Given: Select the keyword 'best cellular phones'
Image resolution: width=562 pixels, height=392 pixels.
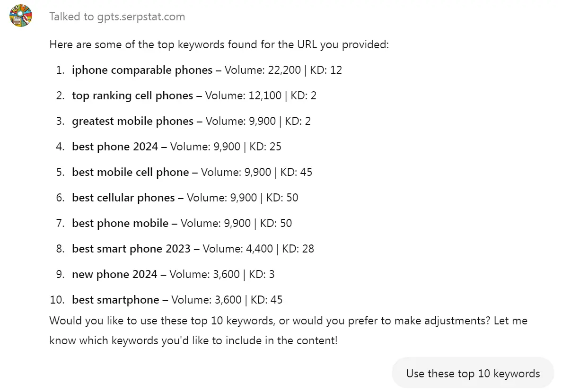Looking at the screenshot, I should (123, 198).
